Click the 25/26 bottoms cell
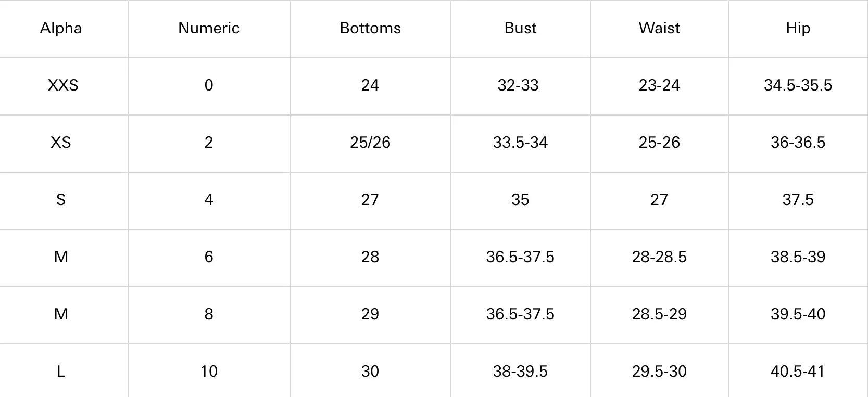The height and width of the screenshot is (397, 868). pos(370,143)
